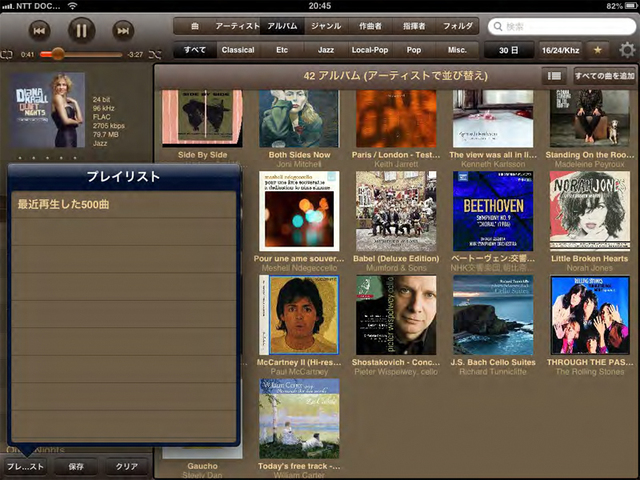The image size is (640, 480).
Task: Open the Little Broken Hearts album cover
Action: click(x=590, y=210)
